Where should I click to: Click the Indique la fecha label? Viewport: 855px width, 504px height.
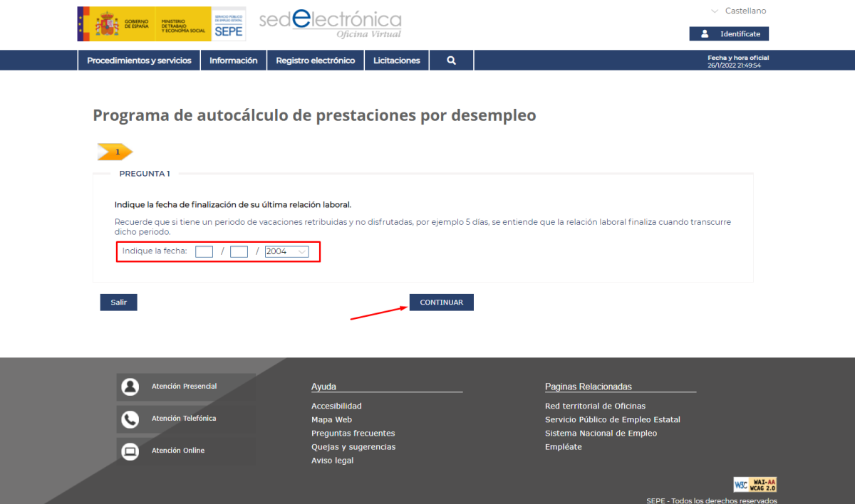155,251
